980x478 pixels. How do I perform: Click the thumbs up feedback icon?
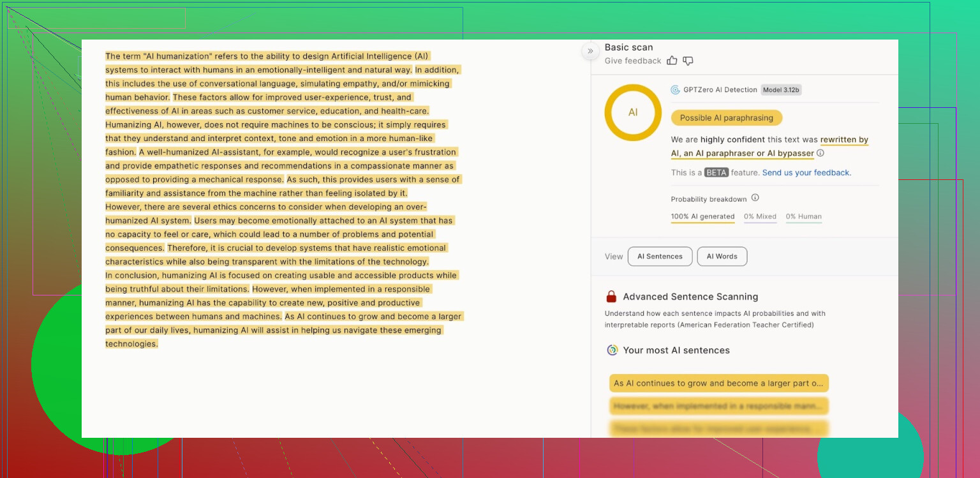point(672,61)
